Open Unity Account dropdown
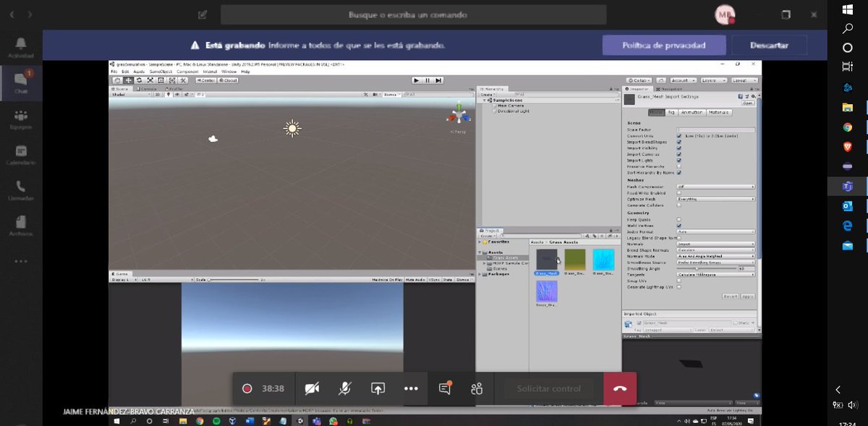 tap(682, 80)
